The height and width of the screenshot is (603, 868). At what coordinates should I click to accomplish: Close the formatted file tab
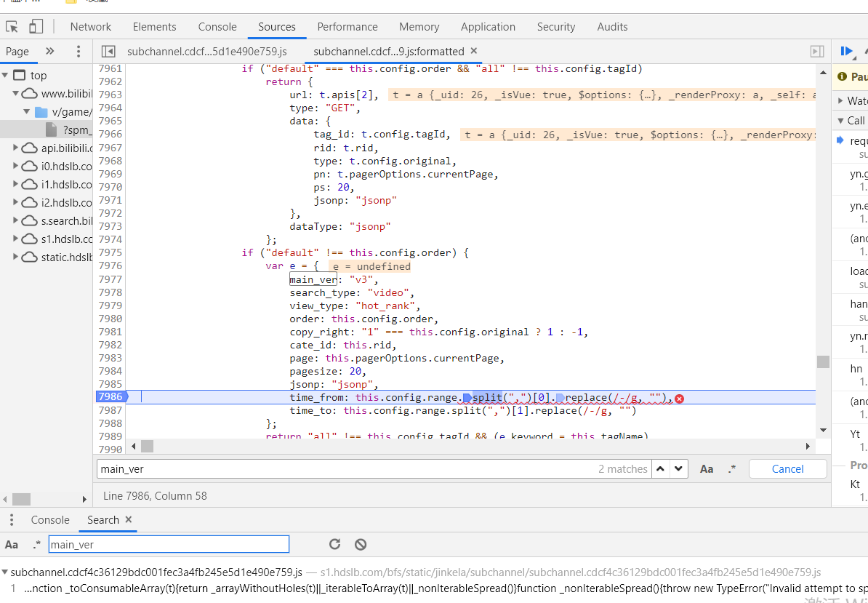474,51
